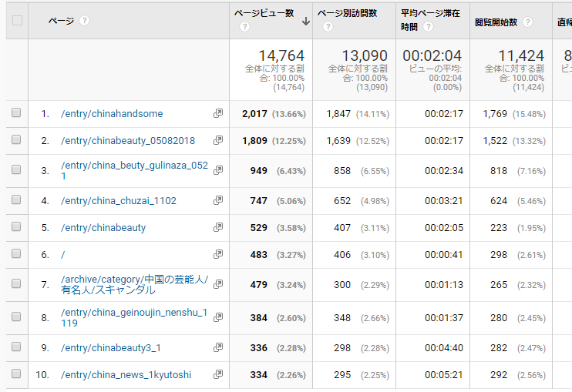Sort by the ページ別訪問数 column header
Image resolution: width=572 pixels, height=392 pixels.
click(347, 13)
